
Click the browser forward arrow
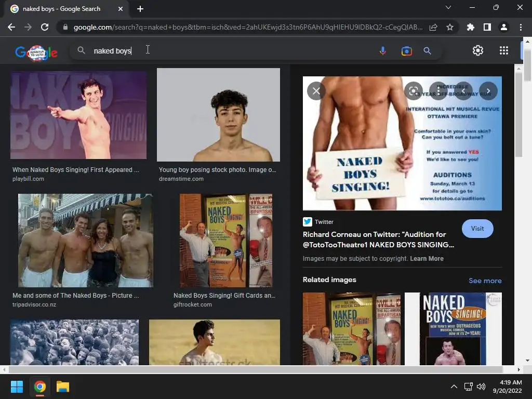coord(28,27)
